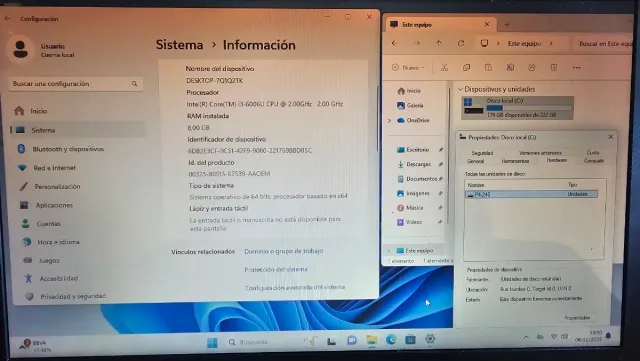The image size is (640, 361).
Task: Open Dominio o grupo de trabajo link
Action: (x=284, y=251)
